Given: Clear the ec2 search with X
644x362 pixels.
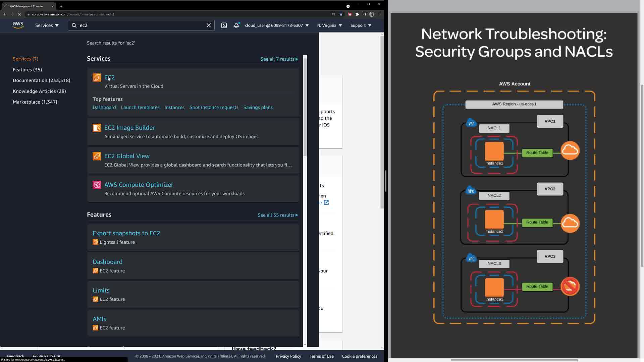Looking at the screenshot, I should point(209,25).
